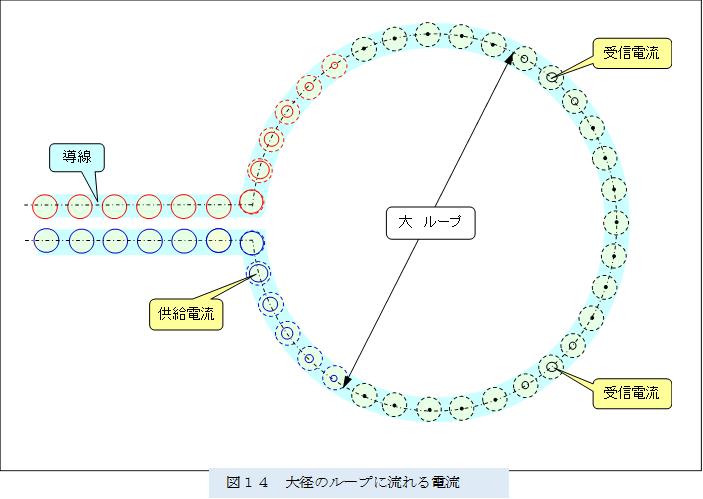Click the upper arrowhead of the diameter arrow
The width and height of the screenshot is (703, 499).
coord(509,58)
